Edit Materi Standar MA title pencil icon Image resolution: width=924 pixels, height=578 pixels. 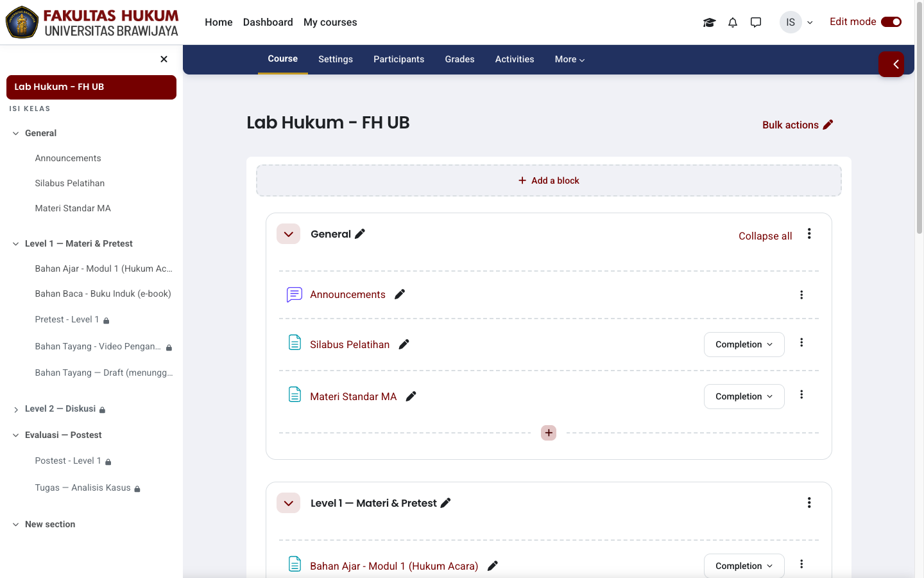tap(411, 396)
